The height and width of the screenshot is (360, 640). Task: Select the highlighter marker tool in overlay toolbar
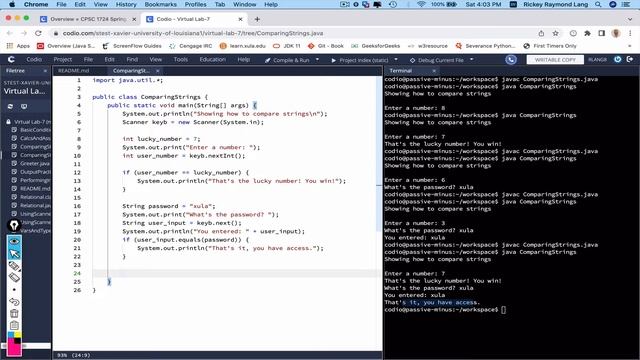[14, 266]
